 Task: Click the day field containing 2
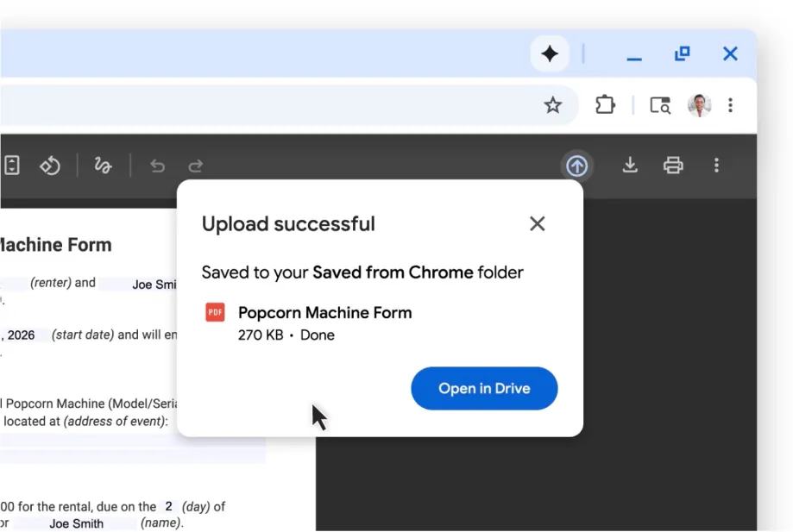(169, 507)
